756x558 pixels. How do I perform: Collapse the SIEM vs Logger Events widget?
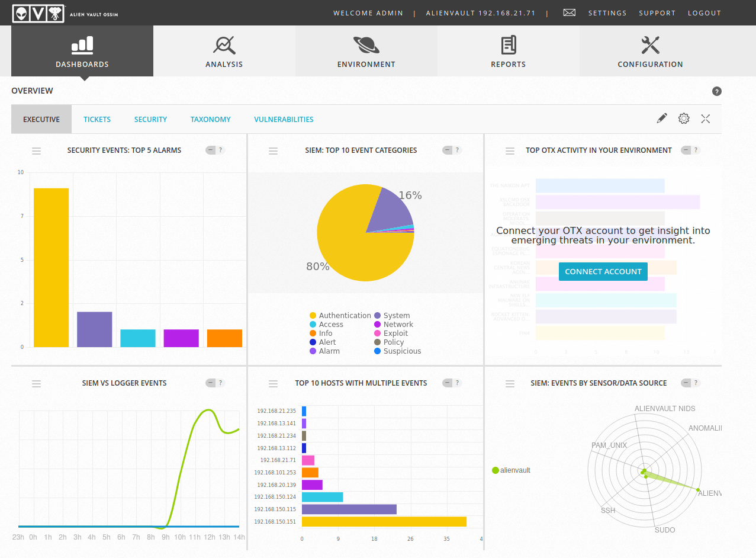211,383
